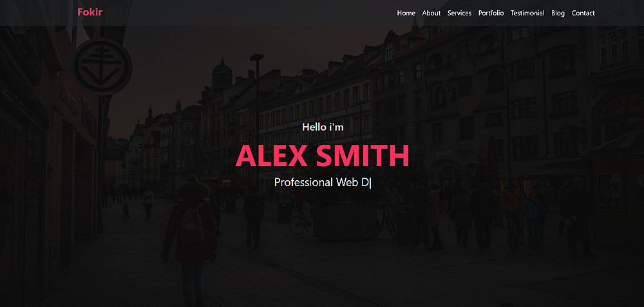Open the Portfolio menu item
This screenshot has height=307, width=644.
coord(491,13)
